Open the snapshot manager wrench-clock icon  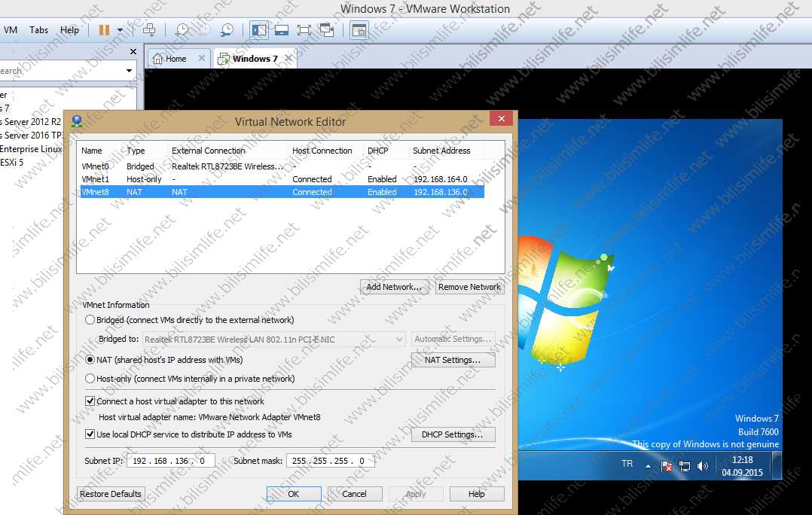tap(226, 30)
